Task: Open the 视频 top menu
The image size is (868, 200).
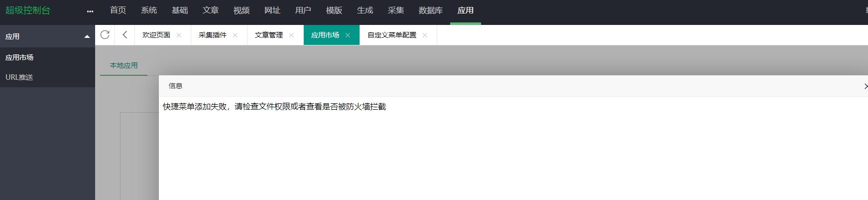Action: (x=242, y=10)
